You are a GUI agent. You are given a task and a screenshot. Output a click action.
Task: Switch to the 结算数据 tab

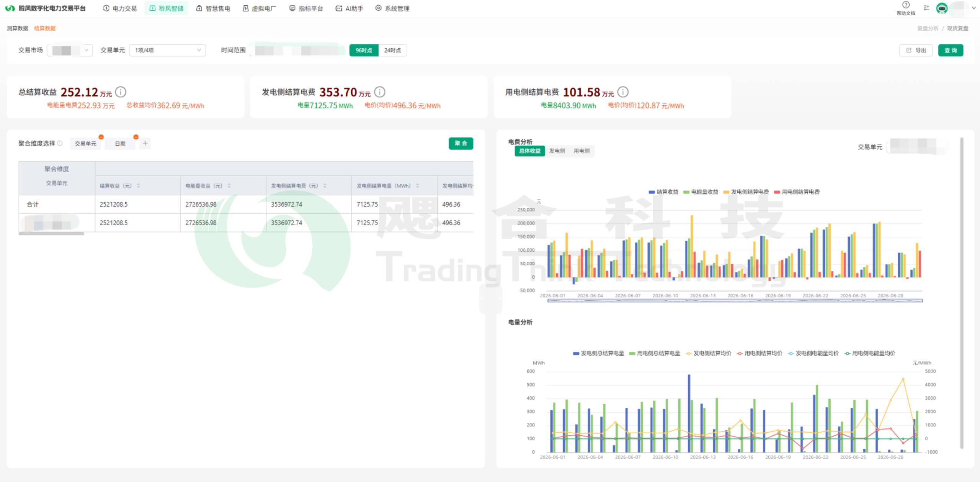pyautogui.click(x=45, y=28)
